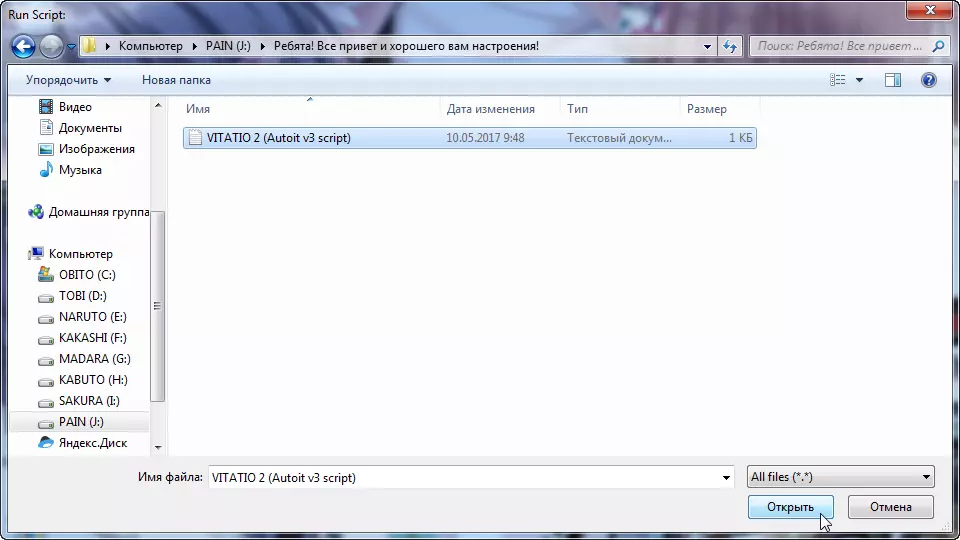Click the 1 КБ size cell
960x540 pixels.
[x=740, y=138]
